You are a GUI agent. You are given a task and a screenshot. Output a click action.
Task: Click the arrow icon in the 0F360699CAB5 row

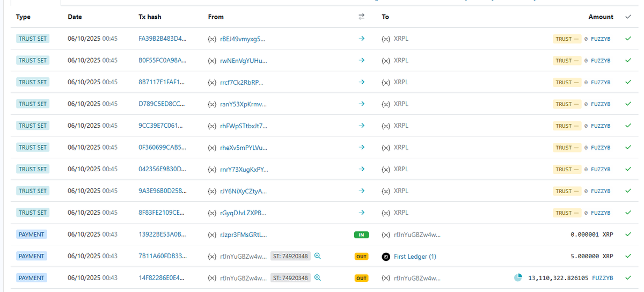361,147
